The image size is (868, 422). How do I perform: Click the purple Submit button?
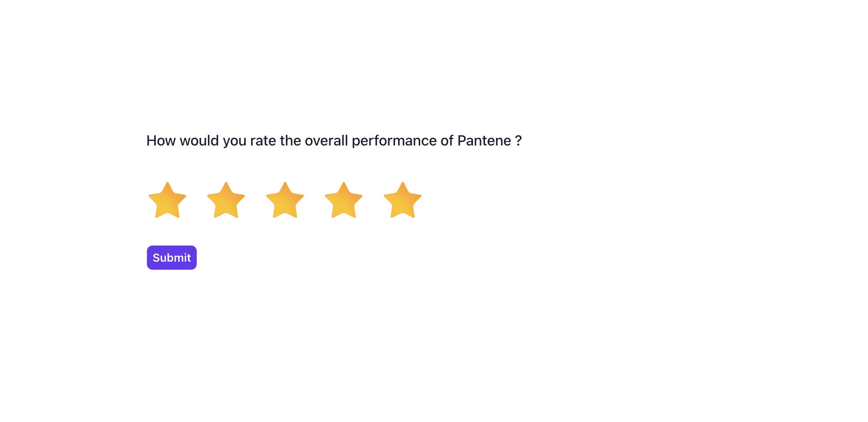(172, 258)
